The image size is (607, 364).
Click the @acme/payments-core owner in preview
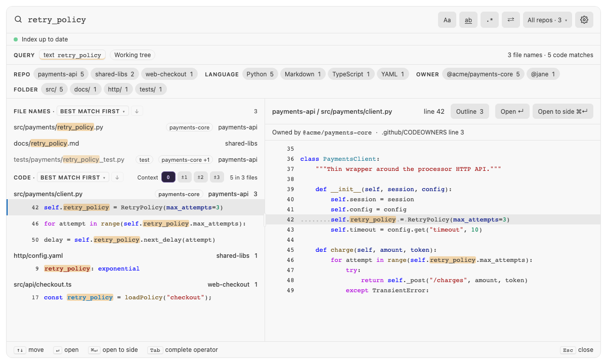pyautogui.click(x=337, y=132)
